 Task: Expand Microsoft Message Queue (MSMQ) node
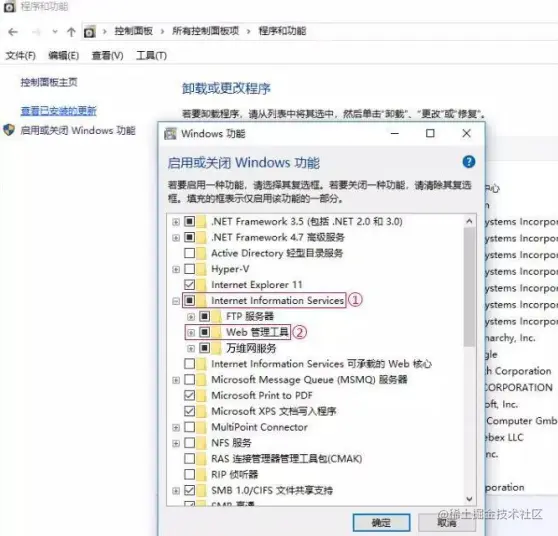[x=176, y=380]
